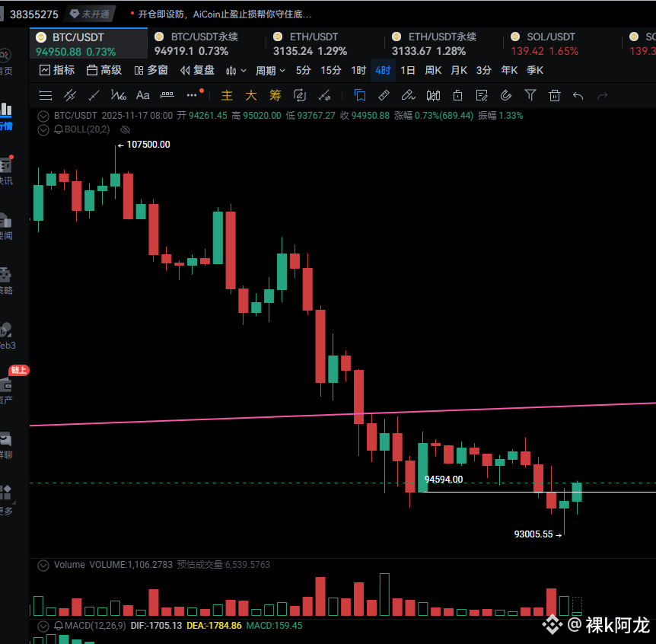The height and width of the screenshot is (644, 656).
Task: Click the rotate signal alert icon
Action: click(x=300, y=95)
